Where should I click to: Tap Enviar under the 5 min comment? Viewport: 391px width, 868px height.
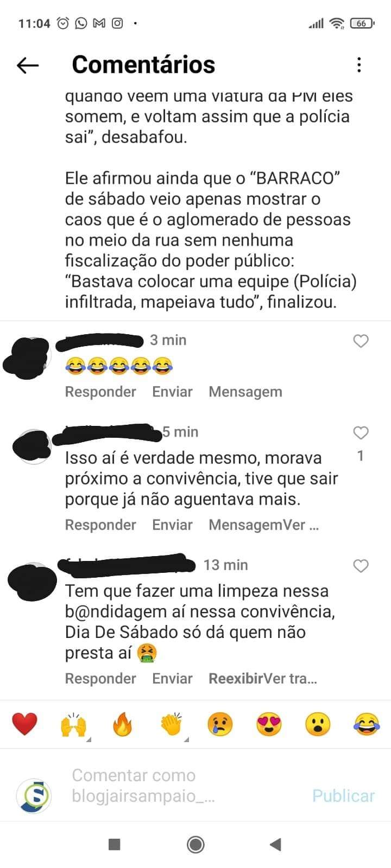point(172,525)
